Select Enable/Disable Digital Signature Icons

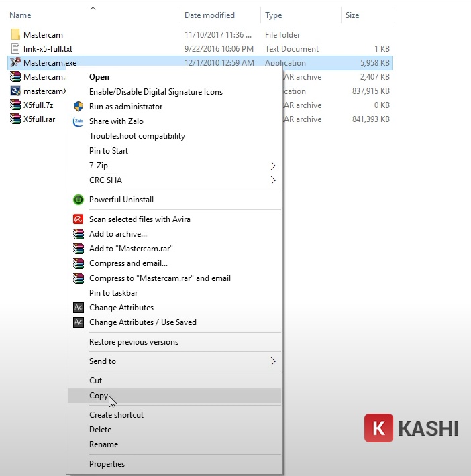tap(156, 92)
